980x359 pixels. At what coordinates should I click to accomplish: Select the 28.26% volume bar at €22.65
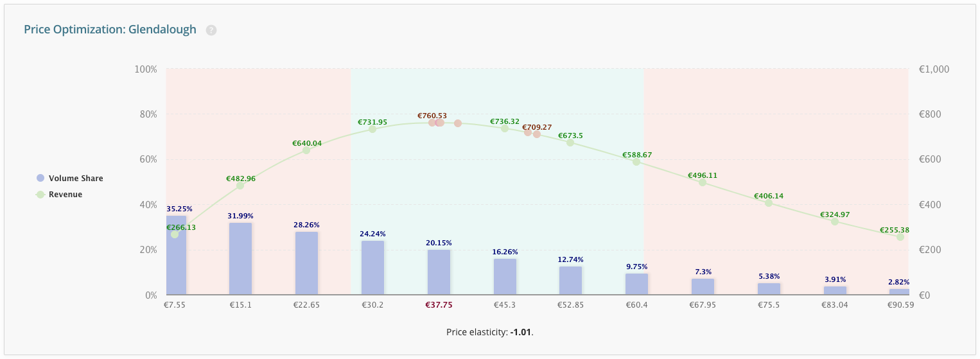pos(306,263)
